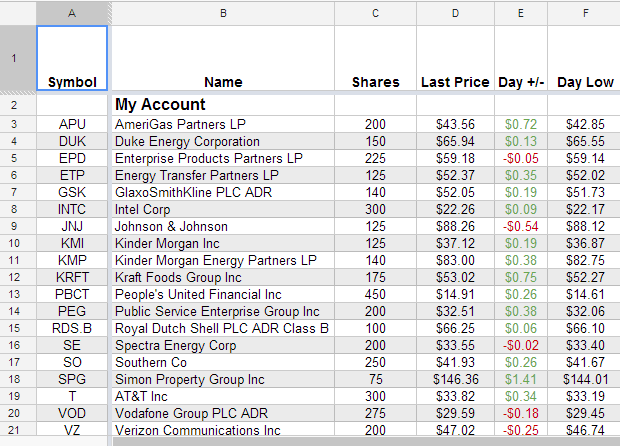This screenshot has width=620, height=446.
Task: Select the APU symbol cell
Action: 72,124
